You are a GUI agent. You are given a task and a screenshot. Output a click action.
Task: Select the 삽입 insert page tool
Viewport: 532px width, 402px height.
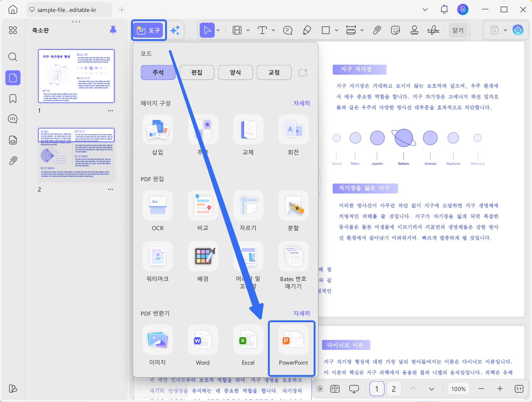tap(158, 135)
